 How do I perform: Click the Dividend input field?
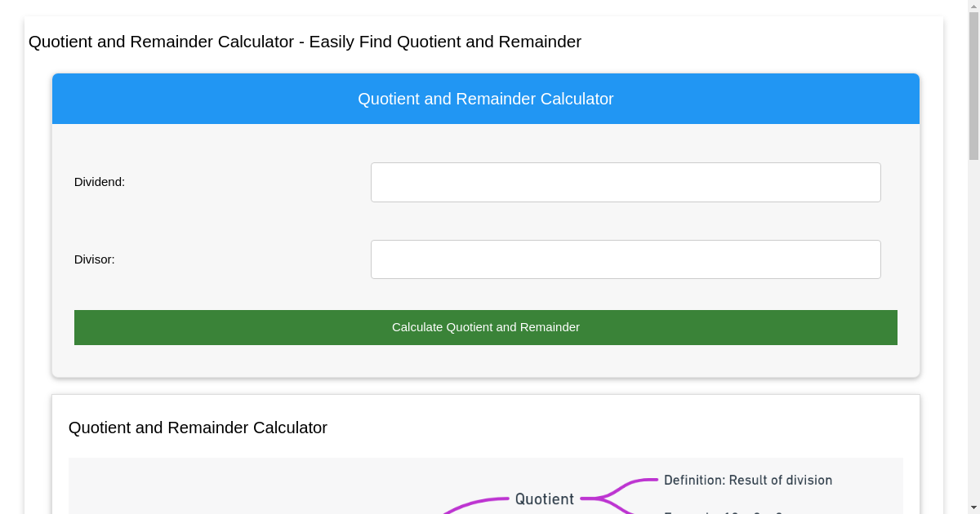(626, 182)
